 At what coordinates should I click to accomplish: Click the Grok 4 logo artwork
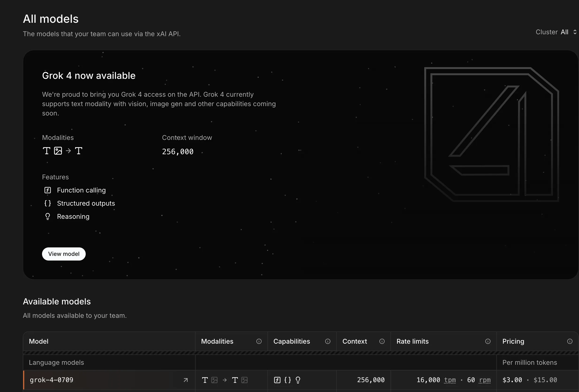[x=491, y=135]
